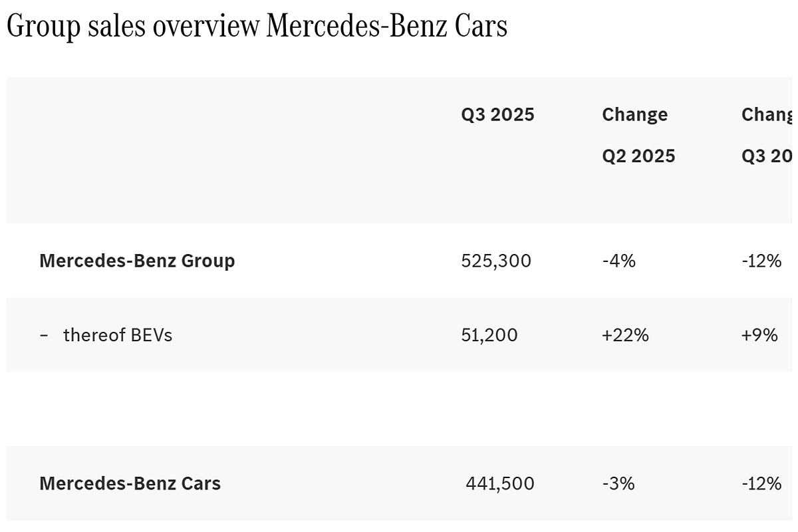Click the cut-off 'Chang' header at right edge
Viewport: 798px width, 532px height.
767,114
